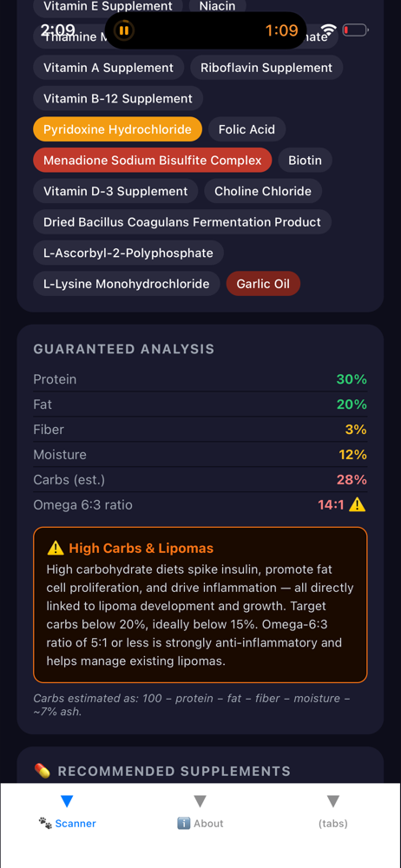The width and height of the screenshot is (401, 868).
Task: Tap the low battery icon in the status bar
Action: pyautogui.click(x=355, y=30)
